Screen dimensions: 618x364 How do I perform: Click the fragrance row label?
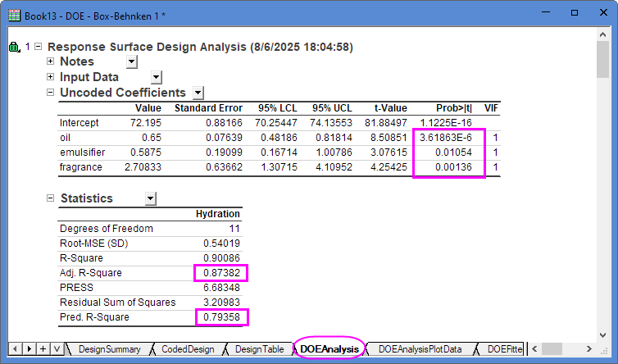[81, 167]
